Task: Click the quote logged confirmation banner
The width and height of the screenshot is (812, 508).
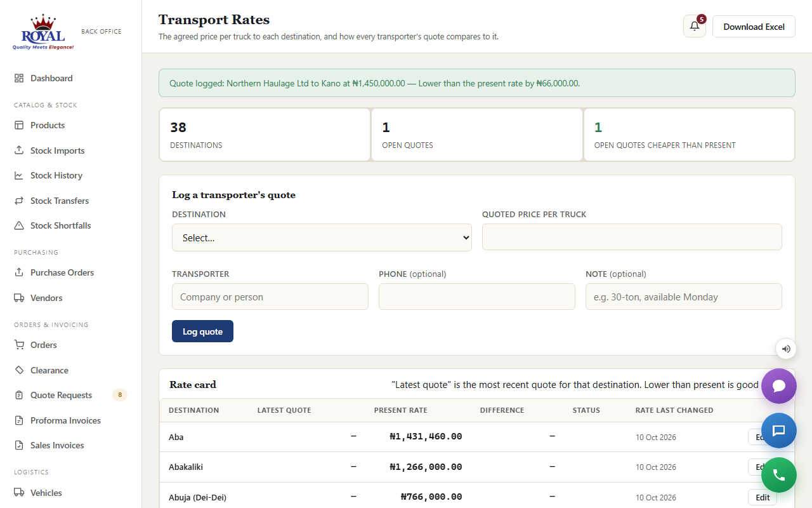Action: point(477,83)
